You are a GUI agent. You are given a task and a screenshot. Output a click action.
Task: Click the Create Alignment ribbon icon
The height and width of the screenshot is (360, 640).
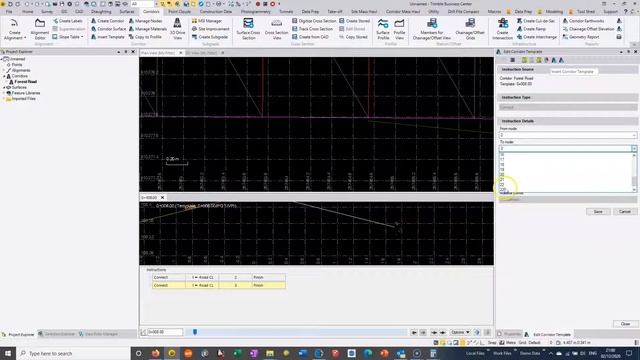[14, 29]
